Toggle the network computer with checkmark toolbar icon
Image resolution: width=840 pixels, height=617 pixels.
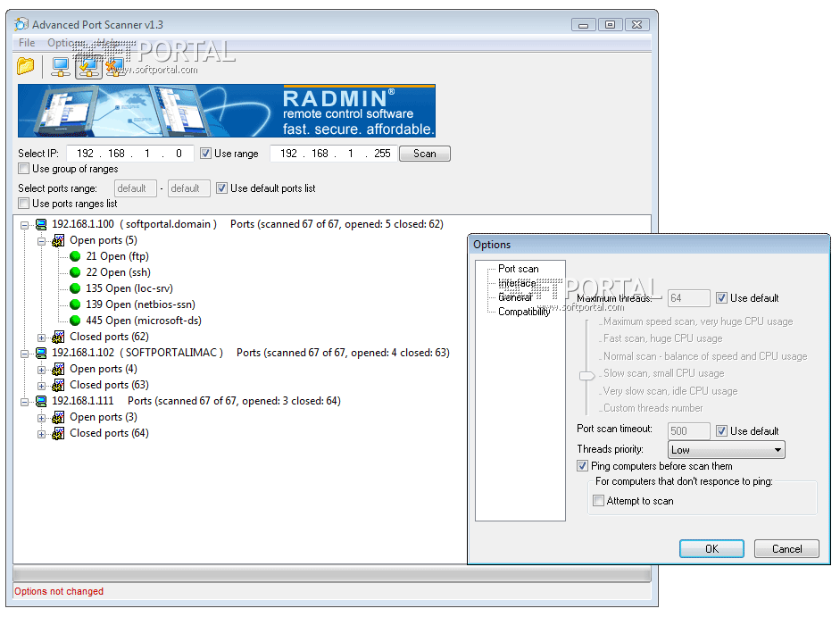(88, 67)
